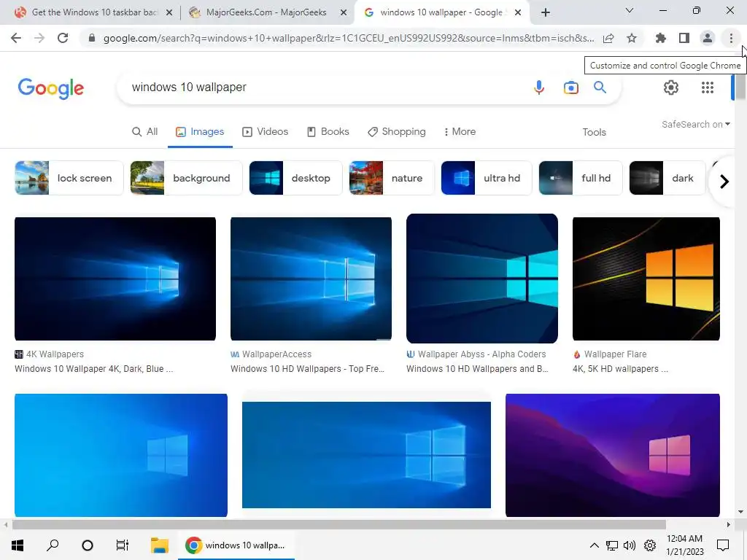Image resolution: width=747 pixels, height=560 pixels.
Task: Open the Windows Start menu
Action: coord(18,545)
